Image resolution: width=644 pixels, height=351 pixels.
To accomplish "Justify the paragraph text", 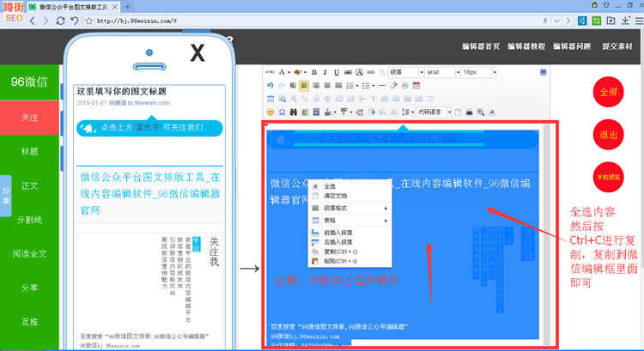I will coord(338,86).
